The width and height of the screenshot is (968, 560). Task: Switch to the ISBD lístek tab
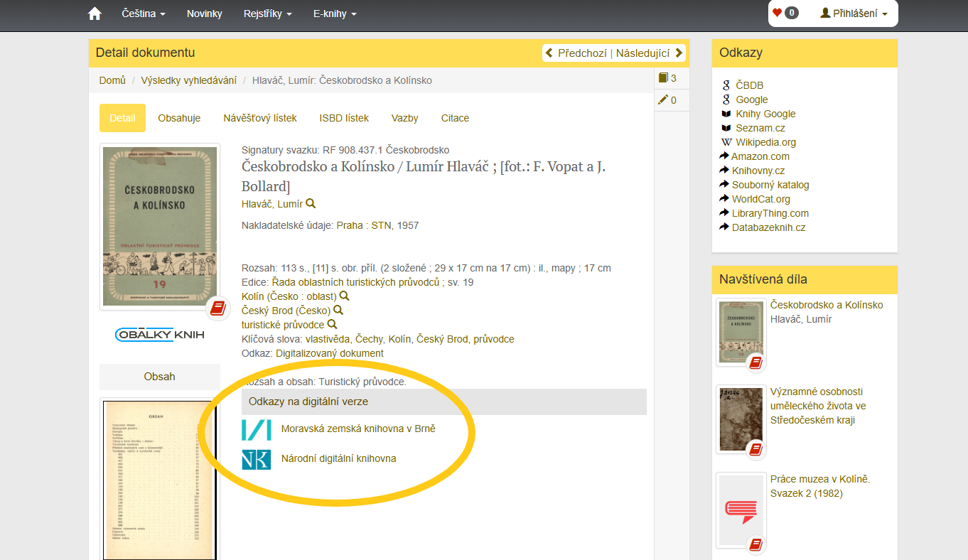point(344,118)
